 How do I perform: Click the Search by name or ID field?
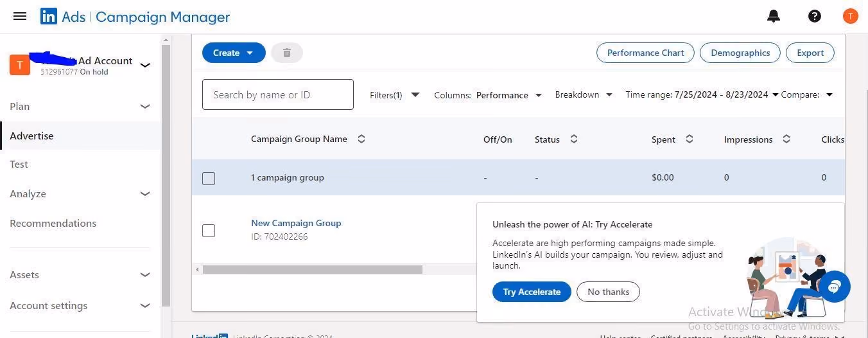[x=278, y=94]
